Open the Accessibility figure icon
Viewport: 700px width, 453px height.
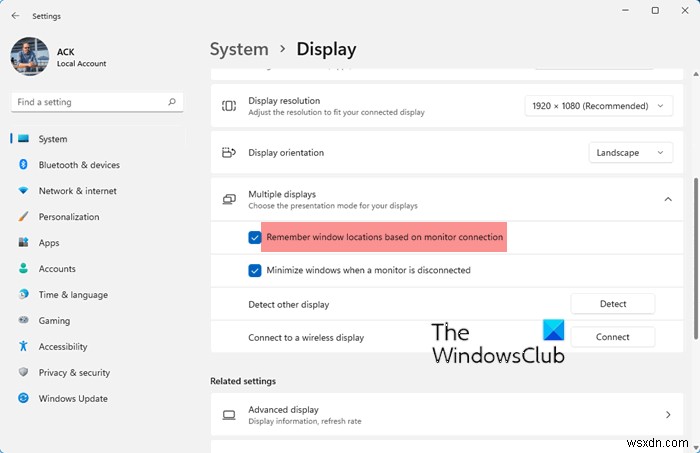pyautogui.click(x=23, y=346)
